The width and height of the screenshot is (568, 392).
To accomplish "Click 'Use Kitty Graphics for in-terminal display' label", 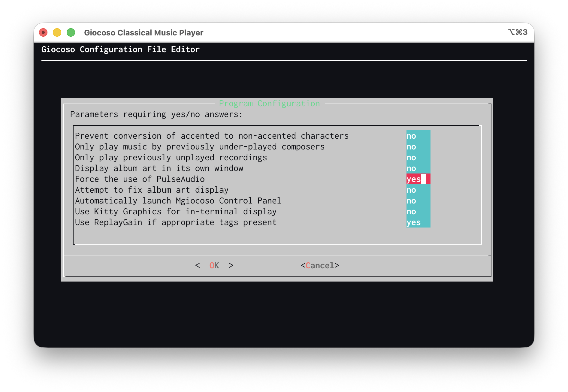I will click(x=176, y=212).
